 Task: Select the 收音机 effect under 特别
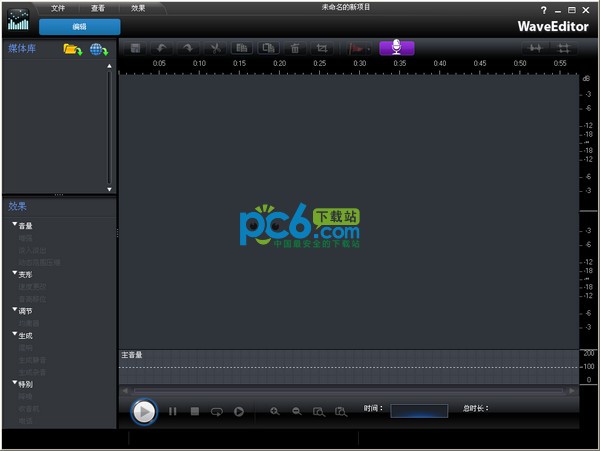pyautogui.click(x=29, y=409)
